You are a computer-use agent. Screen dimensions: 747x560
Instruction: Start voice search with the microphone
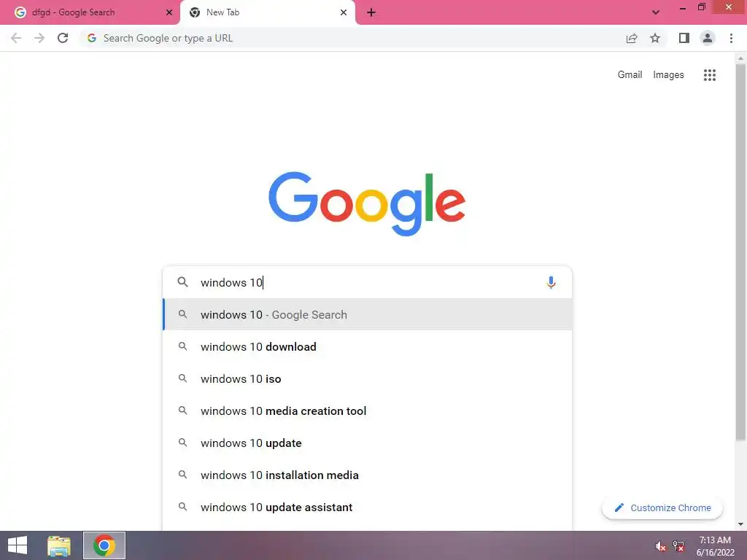(551, 282)
